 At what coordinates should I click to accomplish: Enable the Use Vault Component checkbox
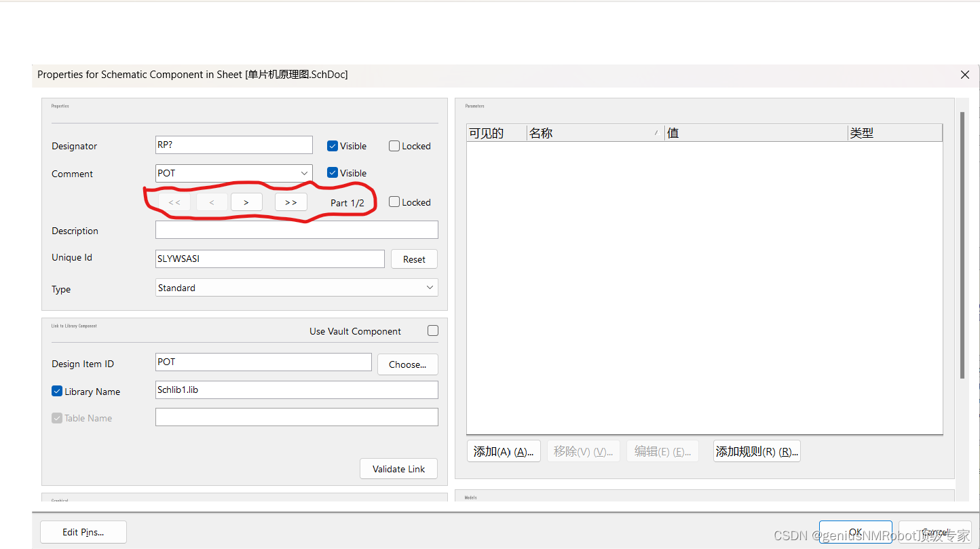[432, 330]
